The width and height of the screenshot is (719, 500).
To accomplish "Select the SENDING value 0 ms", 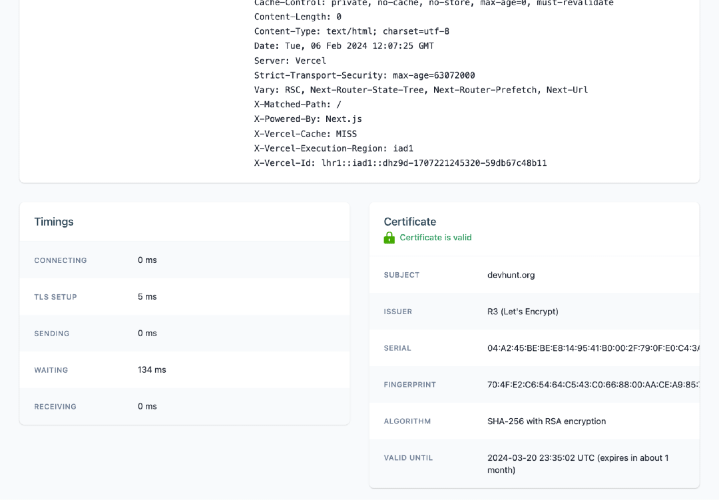I will coord(147,333).
